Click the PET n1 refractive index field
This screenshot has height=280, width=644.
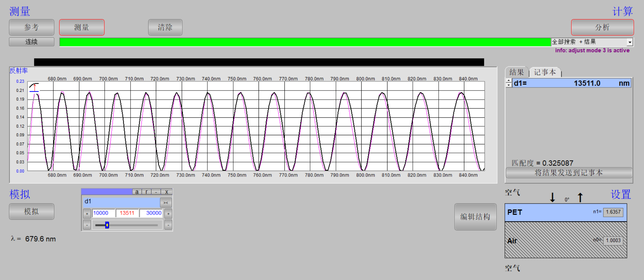pyautogui.click(x=613, y=212)
